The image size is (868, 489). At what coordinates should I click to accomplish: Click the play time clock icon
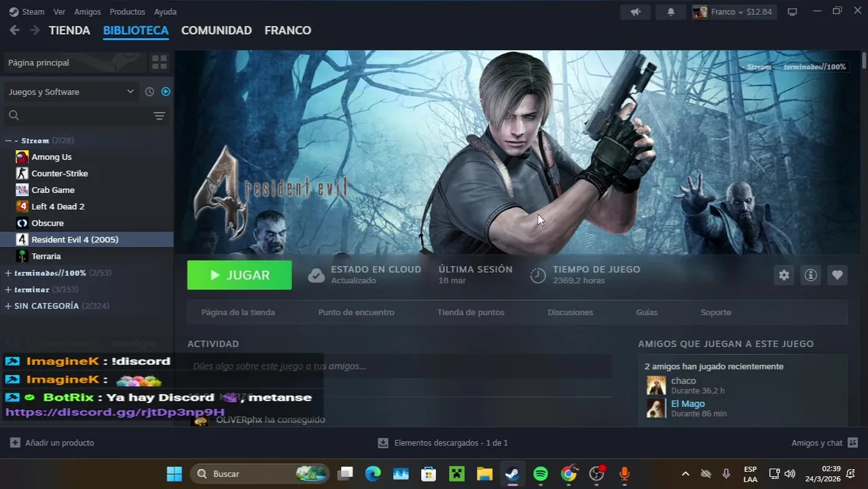538,275
